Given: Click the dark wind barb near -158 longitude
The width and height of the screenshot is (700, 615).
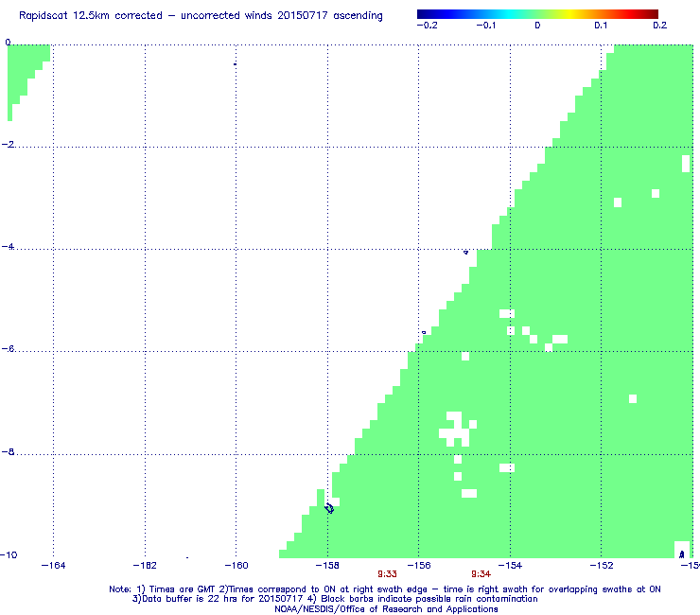Looking at the screenshot, I should [329, 508].
